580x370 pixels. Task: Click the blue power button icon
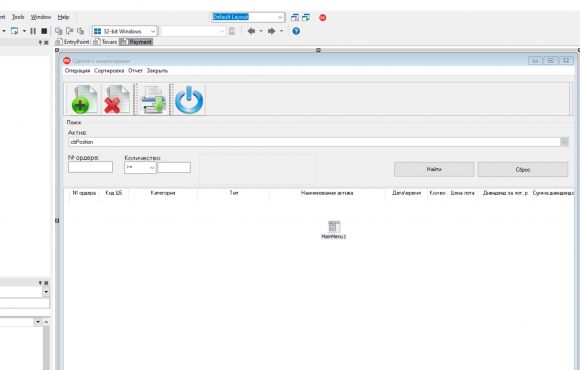coord(189,99)
